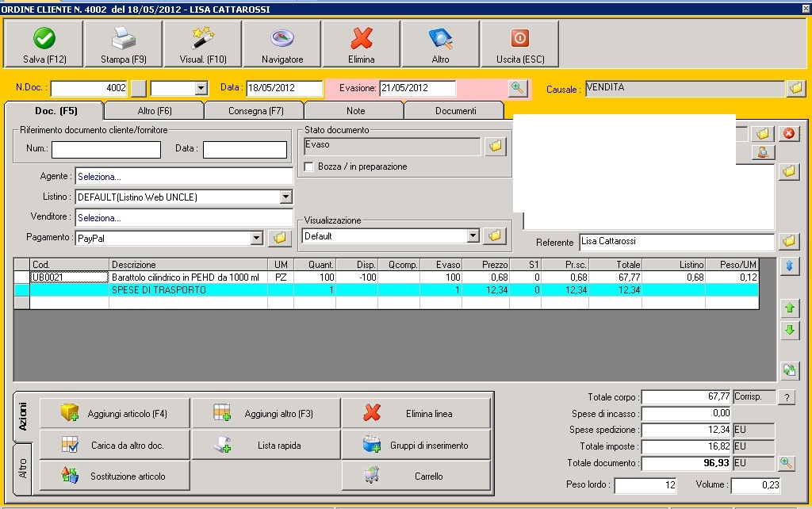This screenshot has width=812, height=509.
Task: Open folder icon below customer person icon
Action: pyautogui.click(x=789, y=171)
